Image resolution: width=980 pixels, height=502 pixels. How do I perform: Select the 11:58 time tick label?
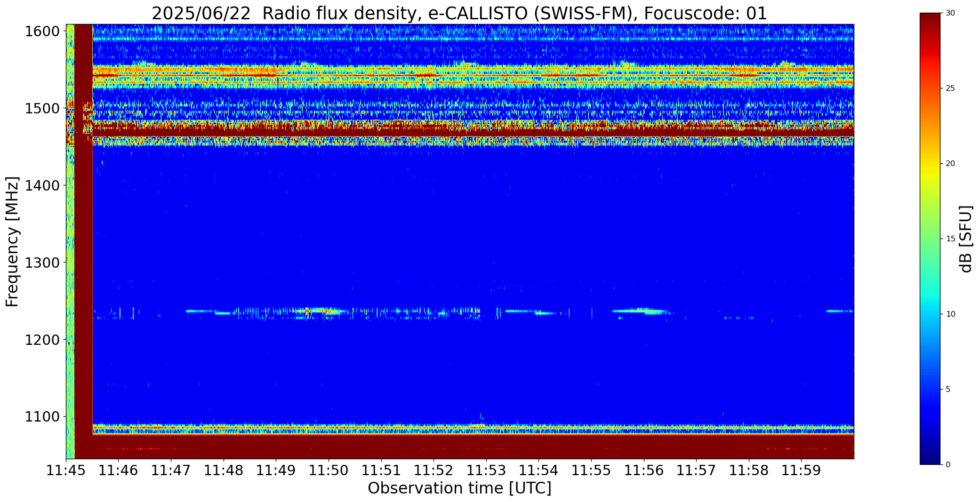pos(749,470)
